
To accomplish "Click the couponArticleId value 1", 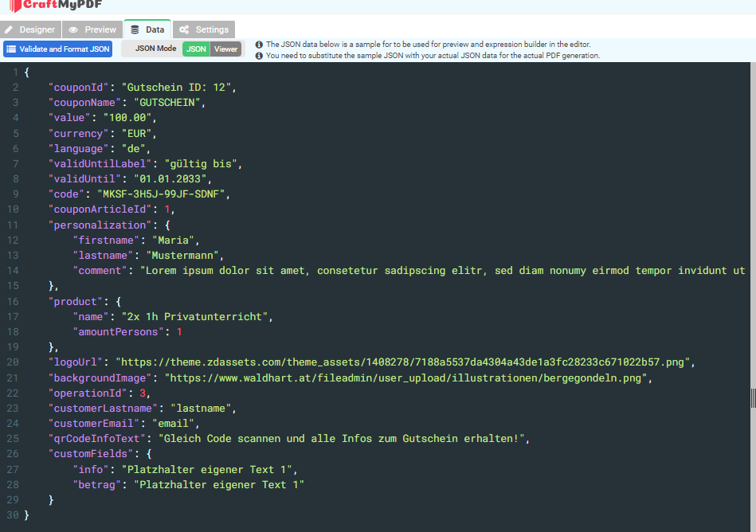I will 167,209.
